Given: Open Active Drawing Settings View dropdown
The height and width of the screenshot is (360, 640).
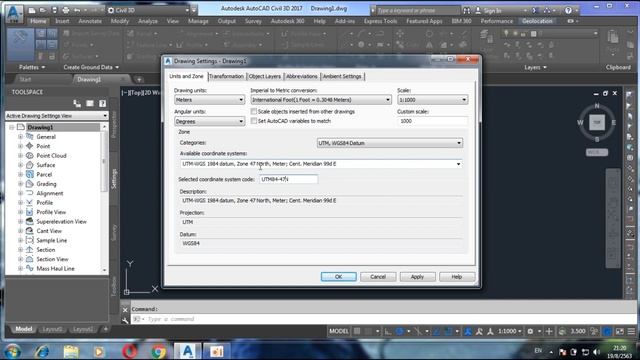Looking at the screenshot, I should click(x=57, y=116).
